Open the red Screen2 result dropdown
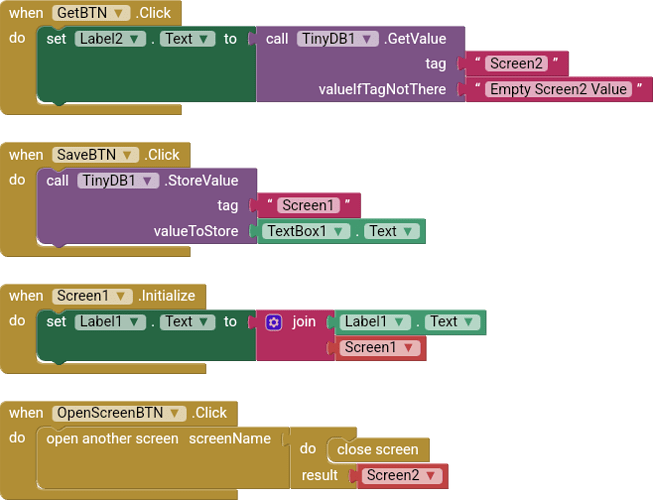653x500 pixels. [401, 475]
